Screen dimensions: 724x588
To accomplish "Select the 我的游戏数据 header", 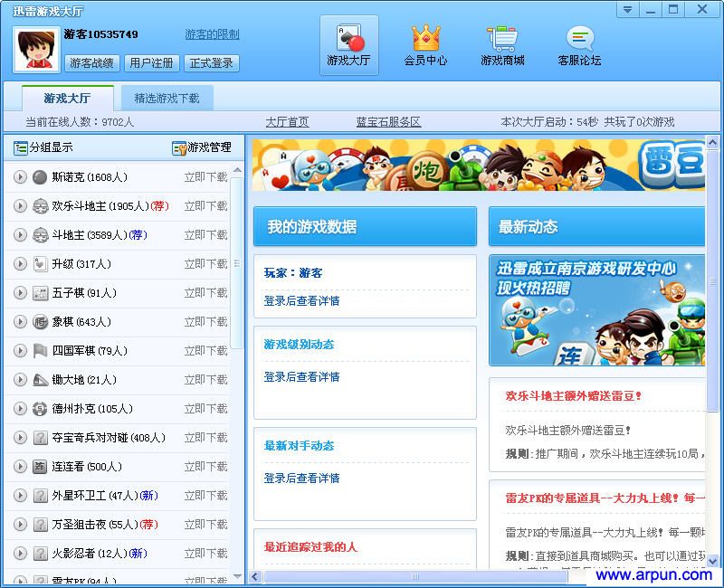I will [x=365, y=227].
